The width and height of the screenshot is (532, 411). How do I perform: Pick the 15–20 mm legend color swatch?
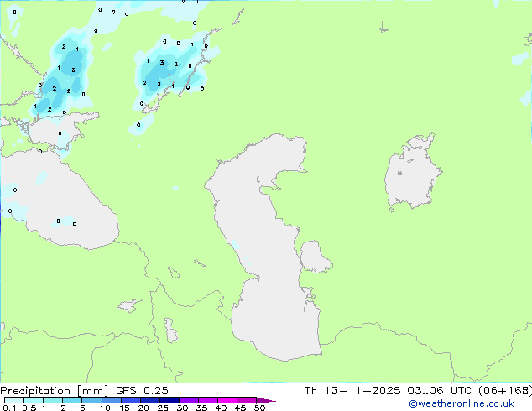coord(131,400)
